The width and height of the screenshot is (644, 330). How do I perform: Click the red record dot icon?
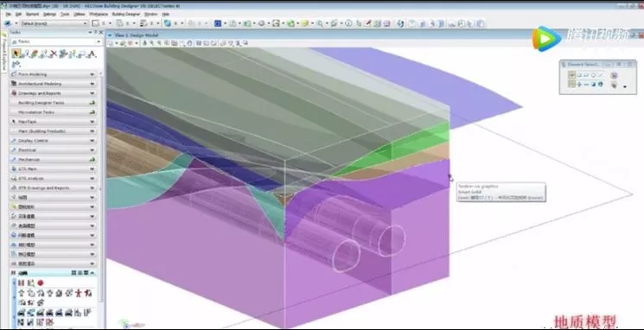point(41,282)
